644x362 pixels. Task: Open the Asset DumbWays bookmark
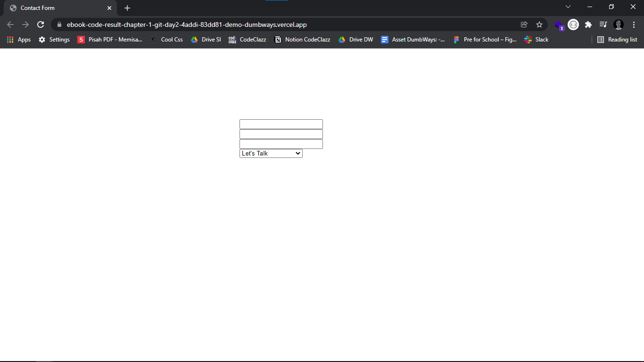(413, 40)
